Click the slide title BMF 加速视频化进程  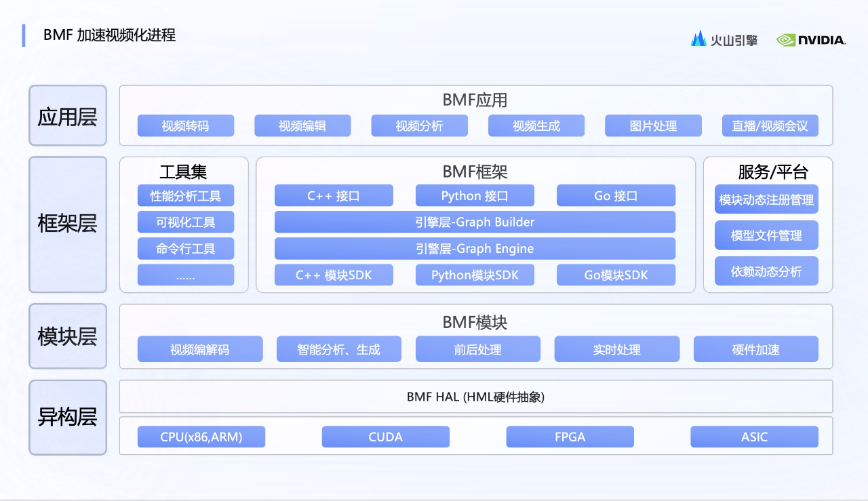(x=110, y=35)
